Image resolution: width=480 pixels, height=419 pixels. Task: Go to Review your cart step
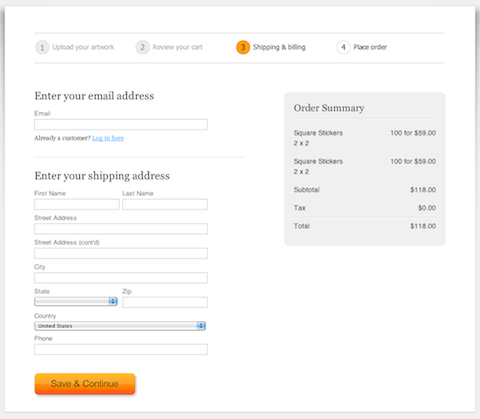(x=178, y=47)
